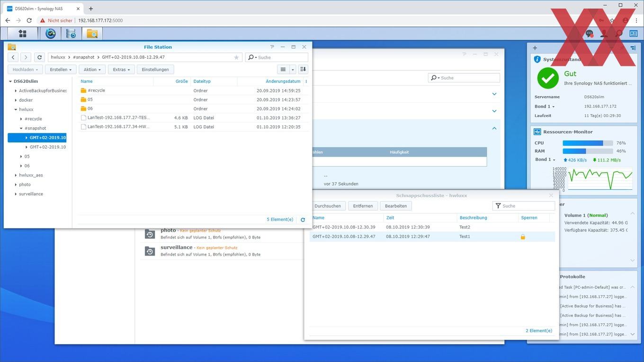Open File Station column options menu
The image size is (644, 362).
pos(306,81)
